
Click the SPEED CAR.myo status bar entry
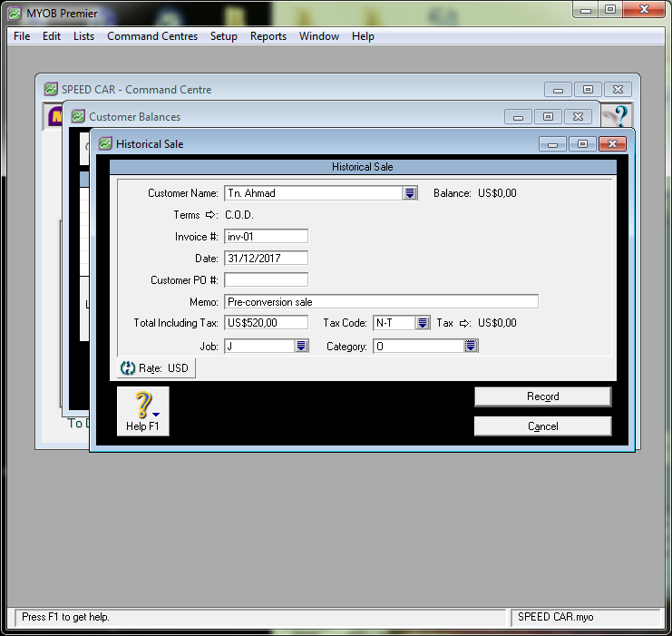[x=555, y=617]
